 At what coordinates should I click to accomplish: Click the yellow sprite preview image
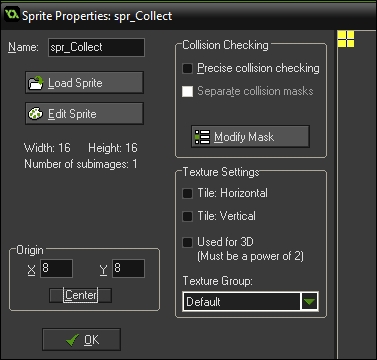point(346,39)
